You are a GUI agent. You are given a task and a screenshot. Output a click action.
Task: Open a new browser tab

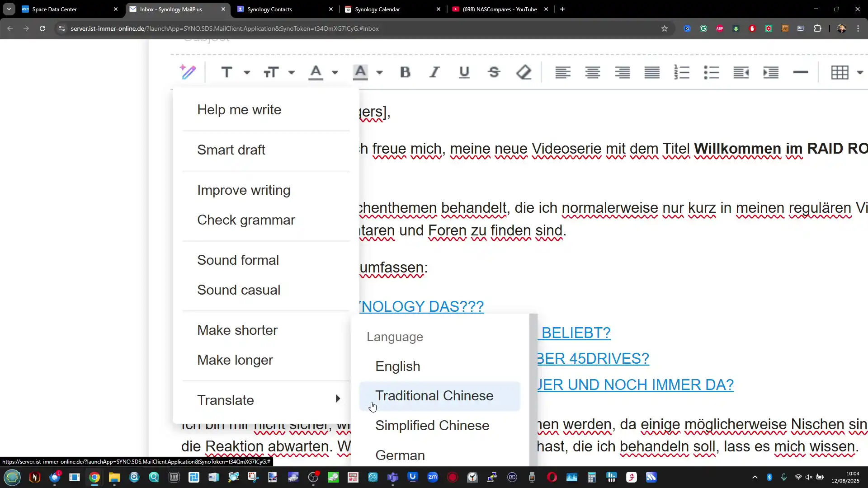(562, 9)
